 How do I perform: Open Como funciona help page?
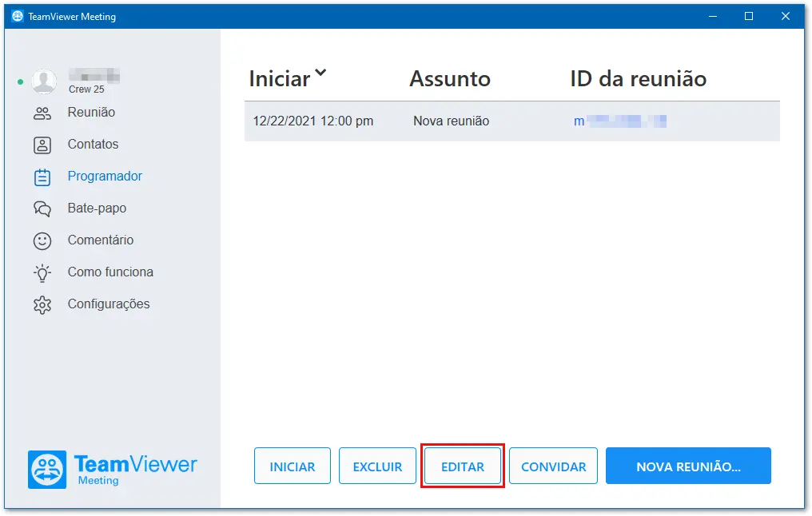110,272
